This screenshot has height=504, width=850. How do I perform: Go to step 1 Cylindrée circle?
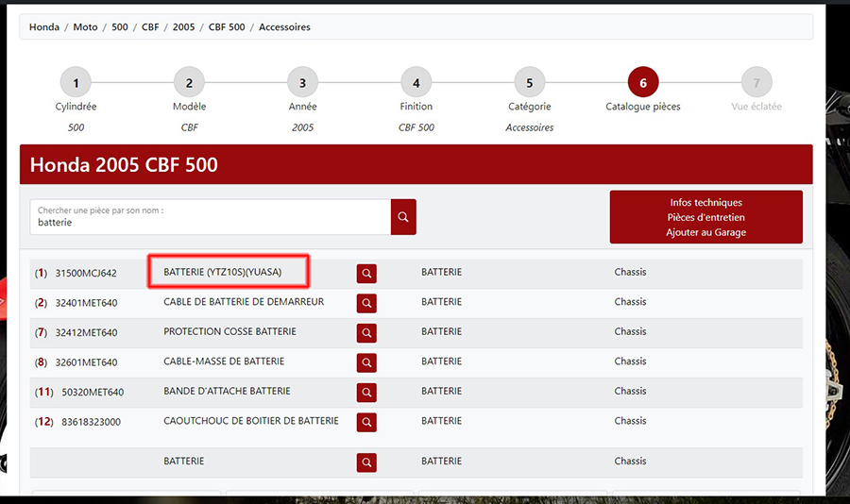click(76, 83)
